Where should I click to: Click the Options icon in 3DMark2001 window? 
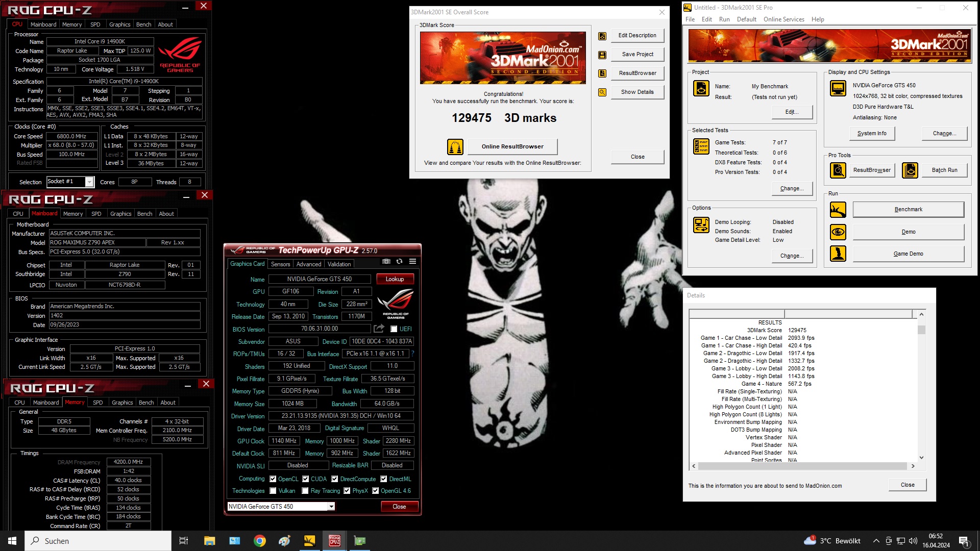(x=701, y=224)
